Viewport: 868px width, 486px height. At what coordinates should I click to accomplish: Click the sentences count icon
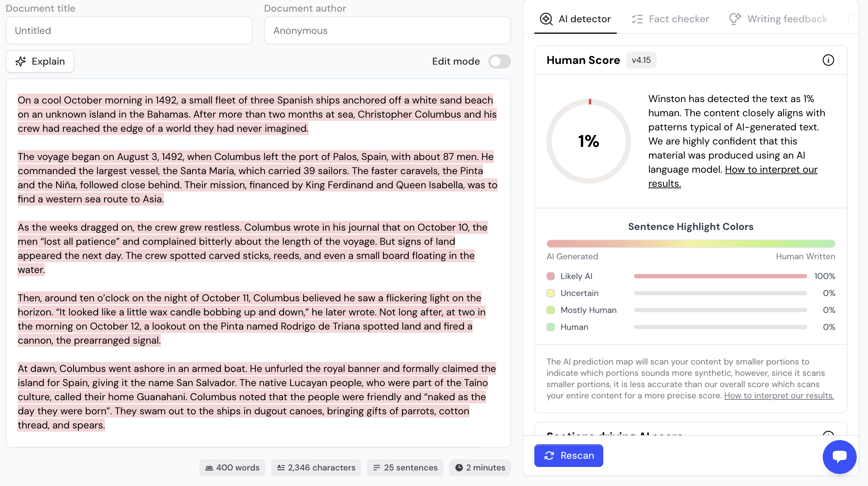[377, 468]
